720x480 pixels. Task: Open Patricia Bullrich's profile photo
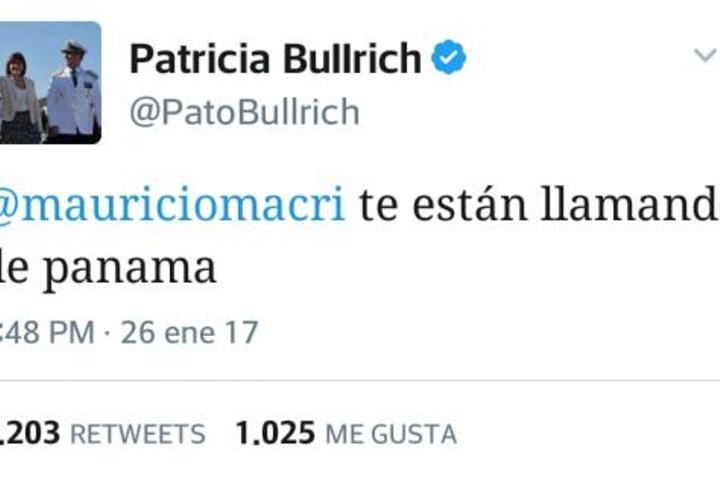point(51,83)
